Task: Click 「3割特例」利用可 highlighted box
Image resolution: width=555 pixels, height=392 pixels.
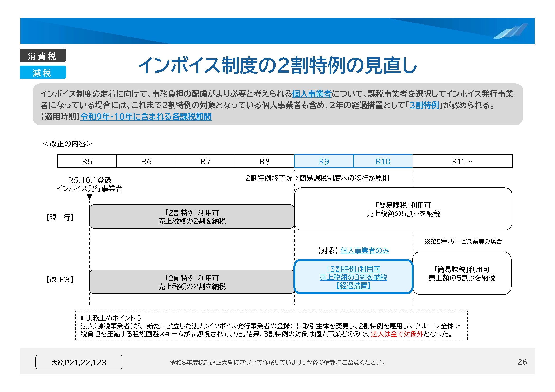Action: tap(353, 277)
